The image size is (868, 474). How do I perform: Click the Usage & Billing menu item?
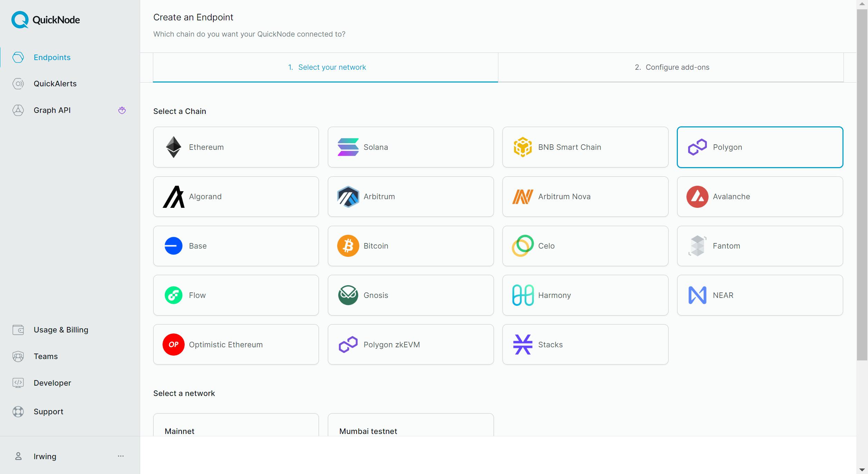(x=61, y=330)
